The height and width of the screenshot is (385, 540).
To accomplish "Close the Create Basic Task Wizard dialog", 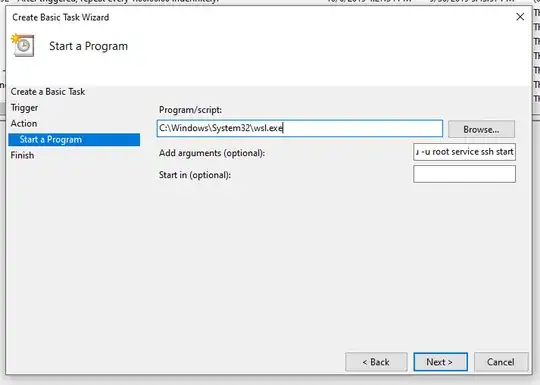I will click(520, 17).
